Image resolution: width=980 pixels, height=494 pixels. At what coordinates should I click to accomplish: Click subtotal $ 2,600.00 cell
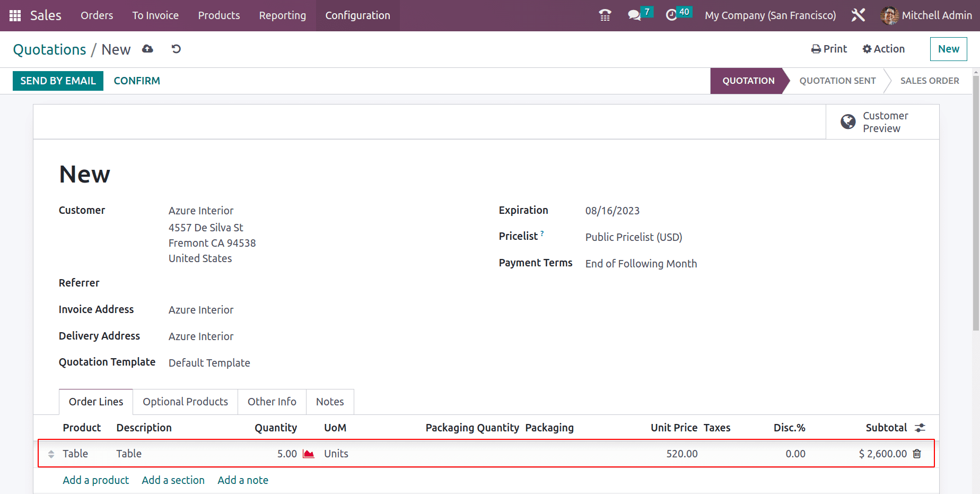click(882, 454)
